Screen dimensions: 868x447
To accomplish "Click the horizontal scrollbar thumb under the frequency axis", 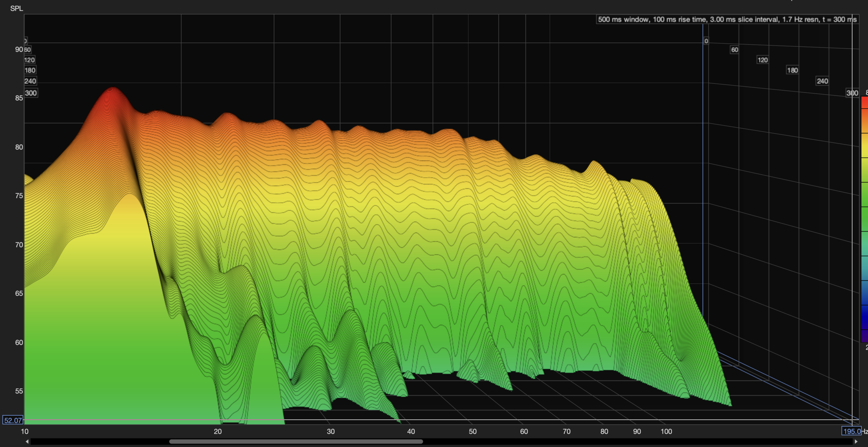I will [296, 442].
